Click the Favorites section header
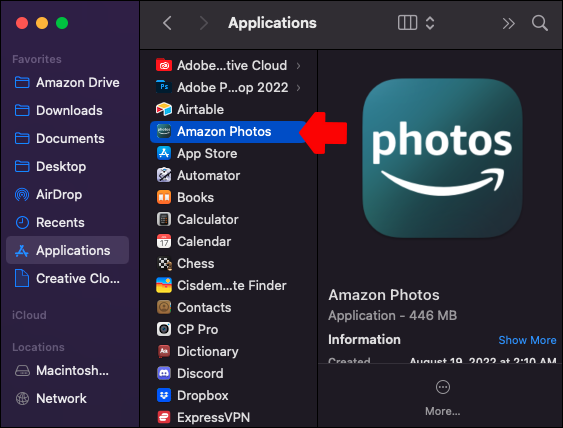This screenshot has width=563, height=428. pyautogui.click(x=37, y=59)
